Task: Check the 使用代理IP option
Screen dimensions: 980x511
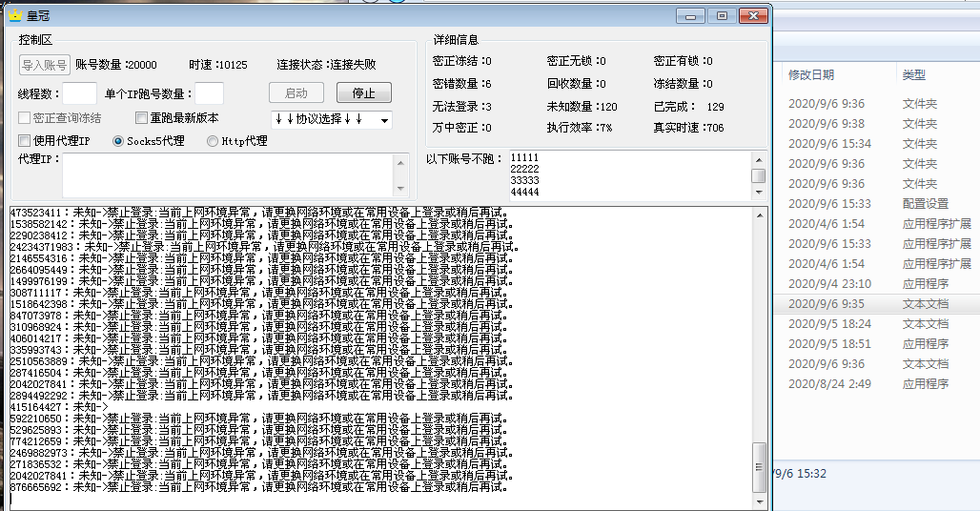Action: pyautogui.click(x=25, y=141)
